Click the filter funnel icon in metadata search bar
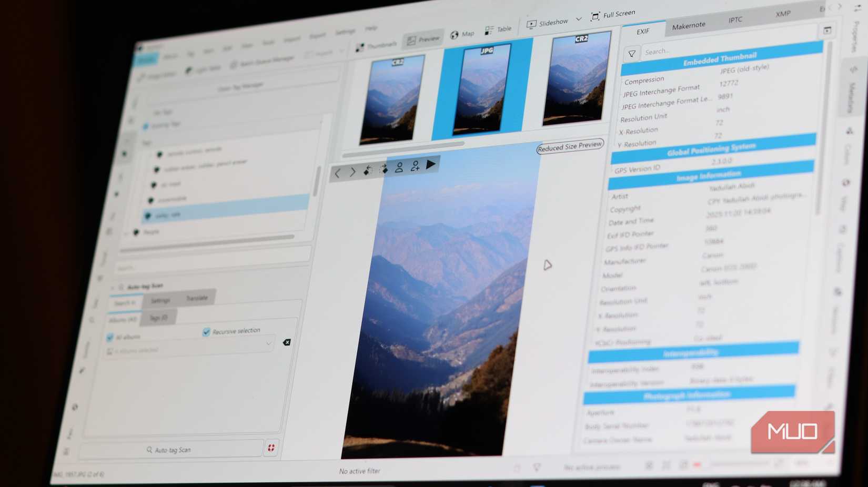Screen dimensions: 868x487 [x=631, y=53]
